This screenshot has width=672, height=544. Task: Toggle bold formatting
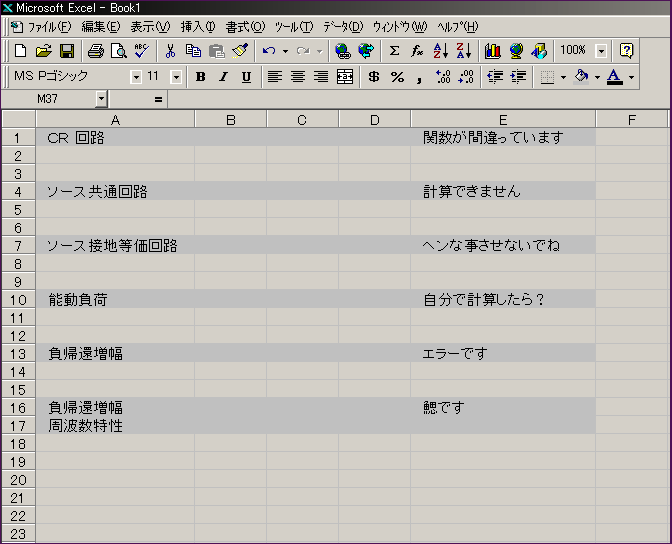point(200,76)
